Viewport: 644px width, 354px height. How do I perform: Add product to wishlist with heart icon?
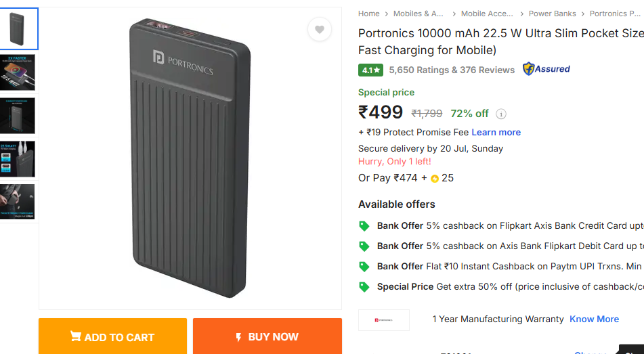[x=320, y=29]
